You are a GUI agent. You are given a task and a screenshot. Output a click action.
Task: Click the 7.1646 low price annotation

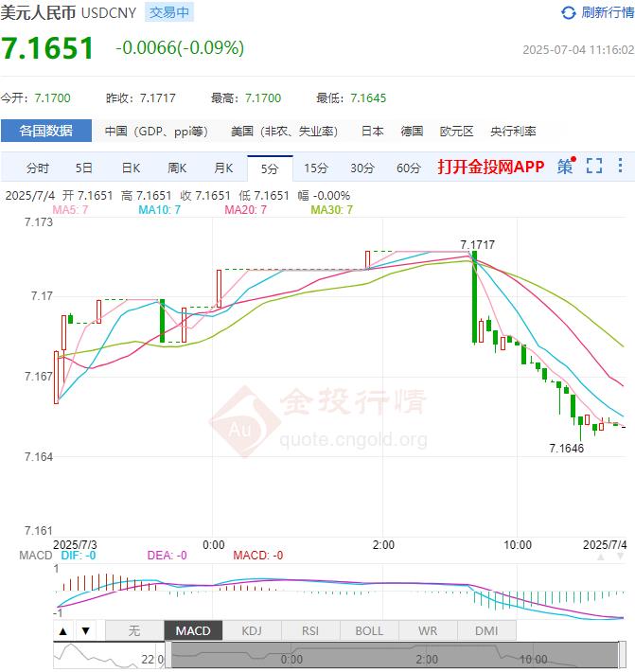tap(567, 449)
